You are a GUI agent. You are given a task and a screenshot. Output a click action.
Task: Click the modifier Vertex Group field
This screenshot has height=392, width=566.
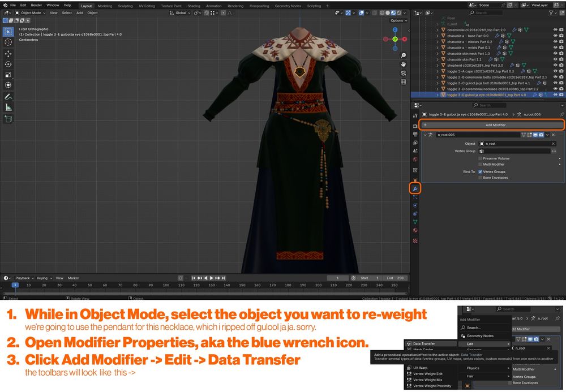pyautogui.click(x=514, y=151)
